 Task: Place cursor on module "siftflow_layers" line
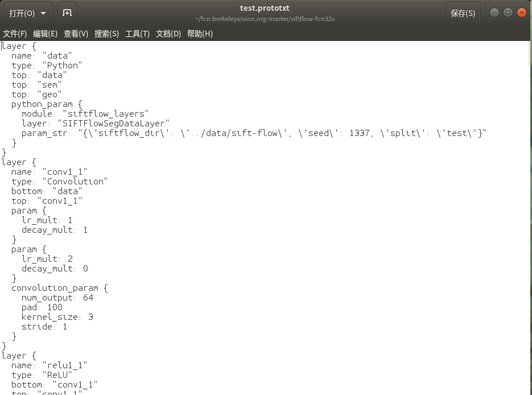[85, 114]
